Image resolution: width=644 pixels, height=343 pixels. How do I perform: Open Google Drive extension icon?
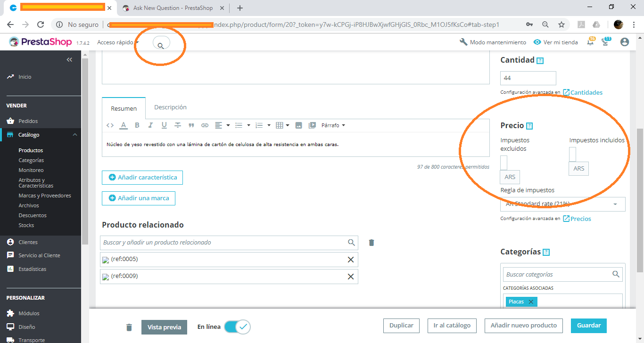(596, 24)
